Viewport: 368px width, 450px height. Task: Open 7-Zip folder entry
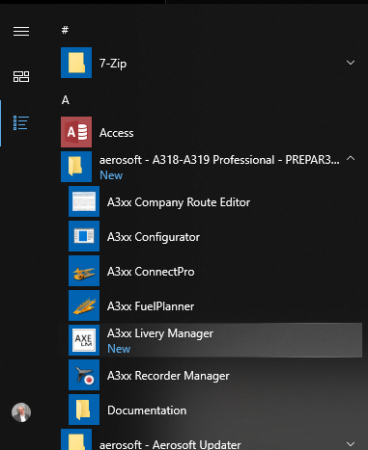click(211, 62)
